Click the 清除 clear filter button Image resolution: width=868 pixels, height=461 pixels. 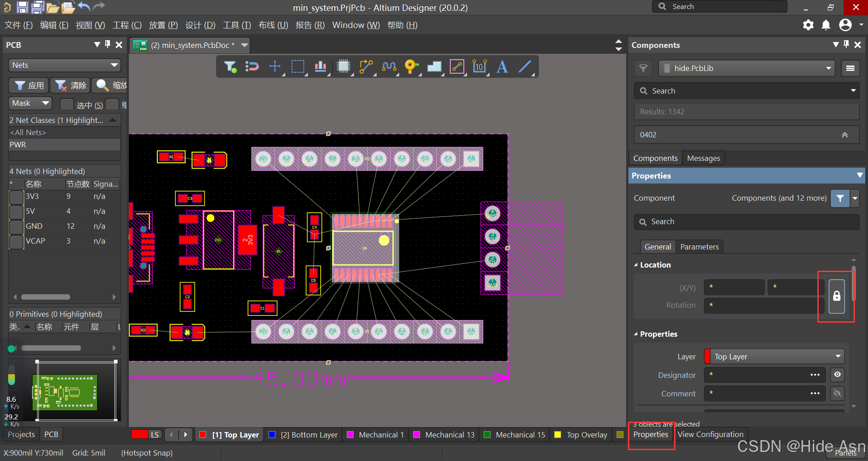[x=71, y=85]
